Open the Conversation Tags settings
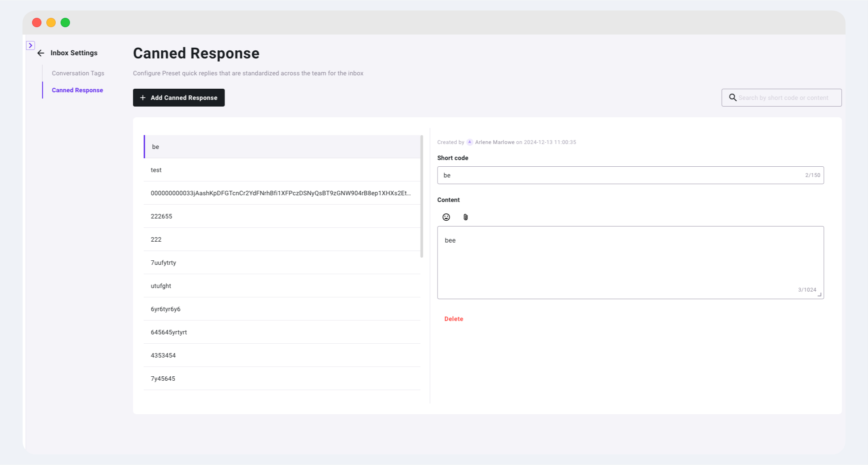The width and height of the screenshot is (868, 465). click(x=78, y=73)
